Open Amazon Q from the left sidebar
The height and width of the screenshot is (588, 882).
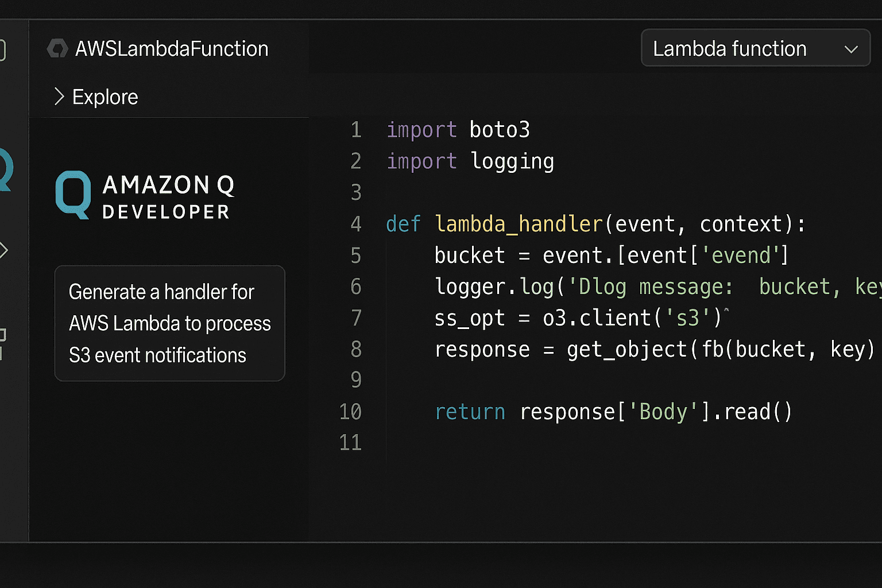[x=6, y=169]
